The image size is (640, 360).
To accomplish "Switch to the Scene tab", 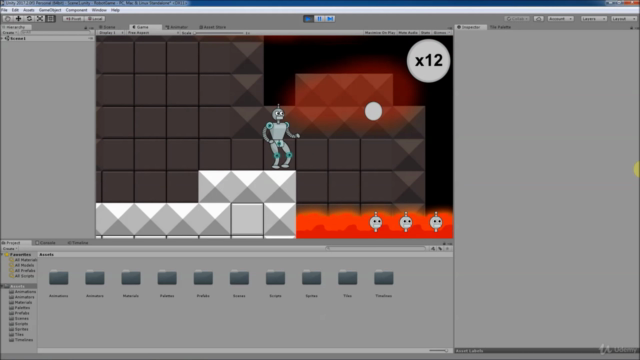I will pyautogui.click(x=107, y=27).
